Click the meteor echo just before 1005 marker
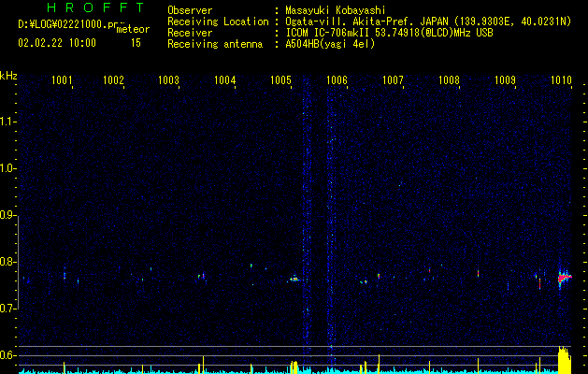 pos(294,279)
